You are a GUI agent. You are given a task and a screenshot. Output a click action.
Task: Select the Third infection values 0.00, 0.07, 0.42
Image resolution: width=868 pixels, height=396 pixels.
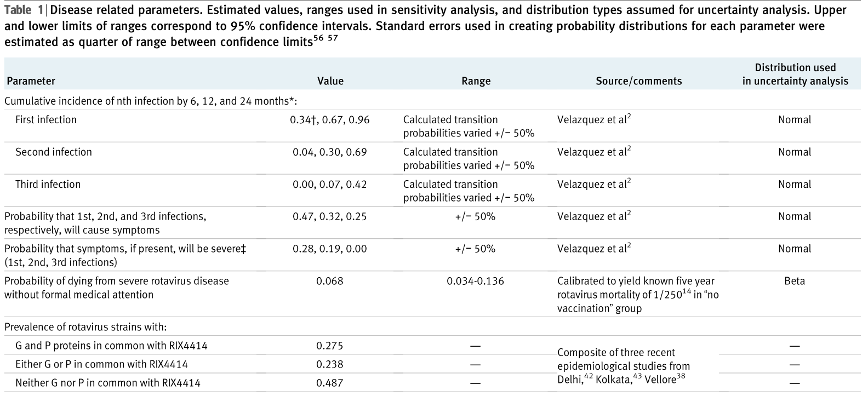pyautogui.click(x=330, y=185)
